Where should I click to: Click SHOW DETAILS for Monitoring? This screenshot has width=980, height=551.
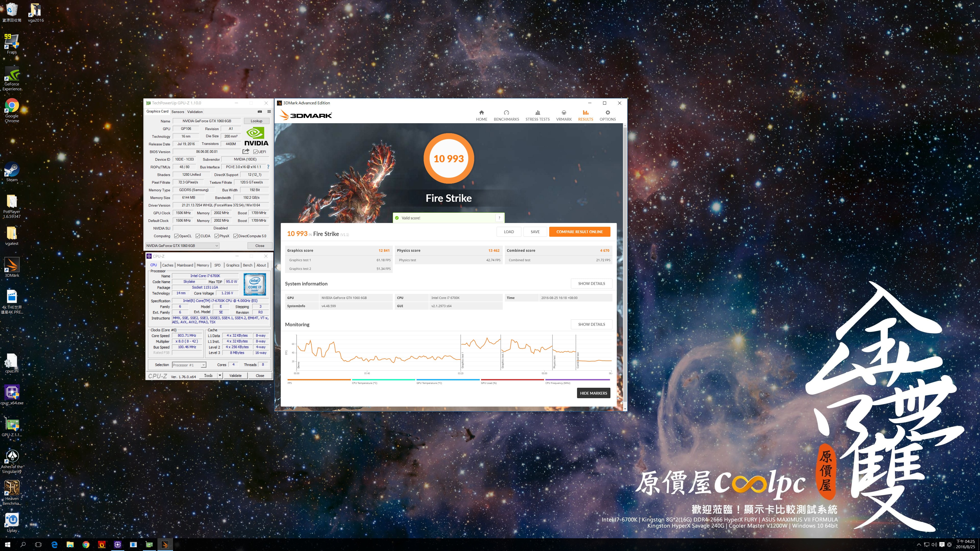pyautogui.click(x=591, y=324)
